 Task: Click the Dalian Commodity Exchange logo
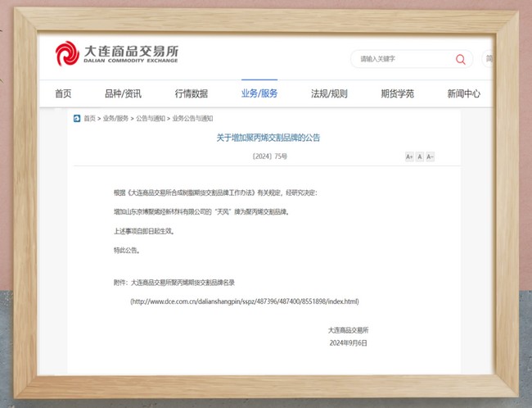(x=116, y=55)
